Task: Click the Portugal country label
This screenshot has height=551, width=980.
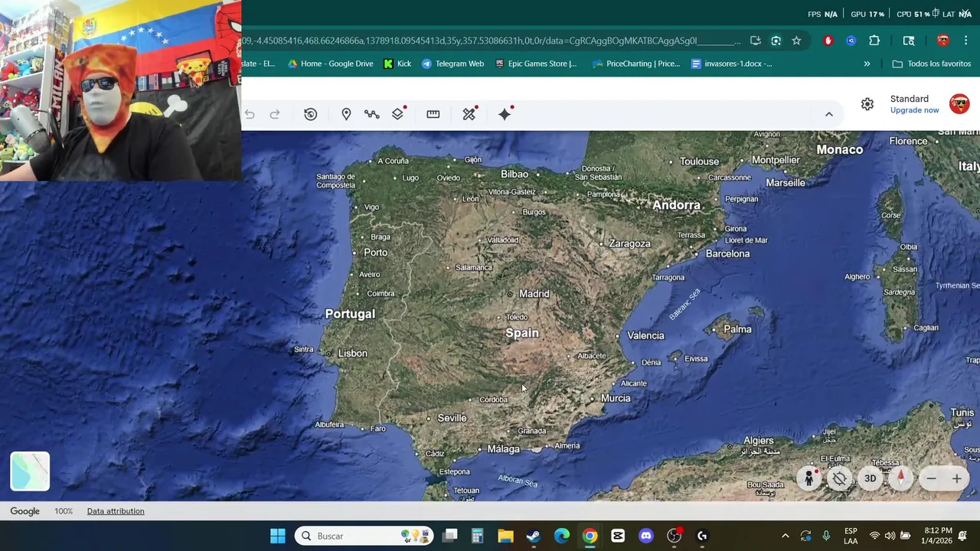Action: (350, 314)
